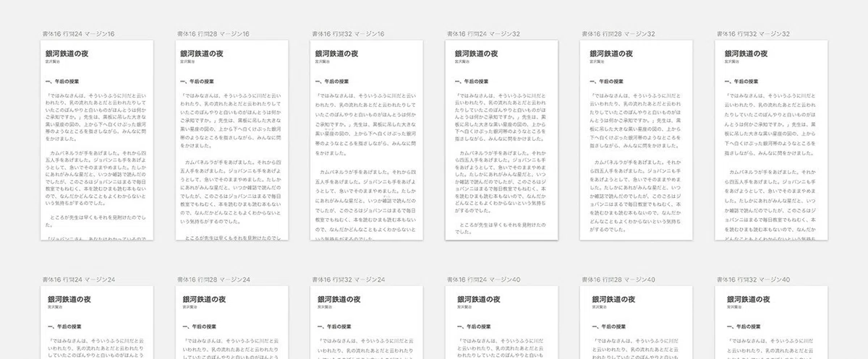Click first paragraph 「ではみなさんは in 行間24 マージン32 artboard
868x359 pixels.
tap(501, 116)
